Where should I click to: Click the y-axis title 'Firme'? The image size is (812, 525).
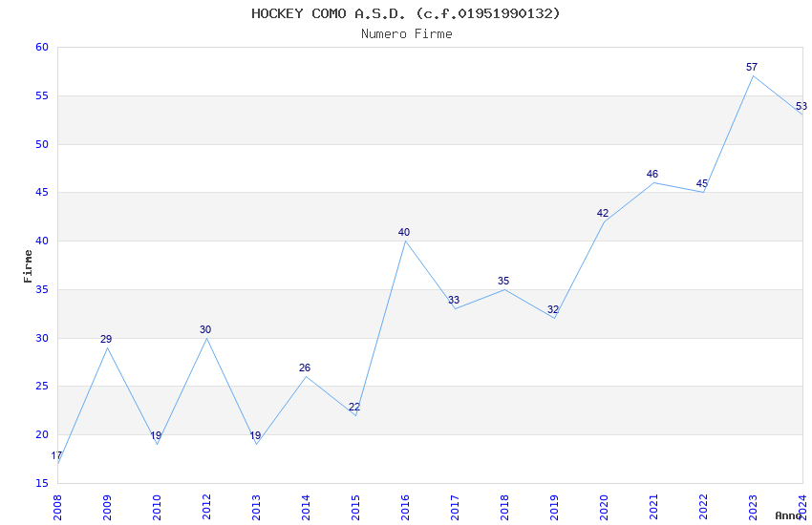[28, 266]
